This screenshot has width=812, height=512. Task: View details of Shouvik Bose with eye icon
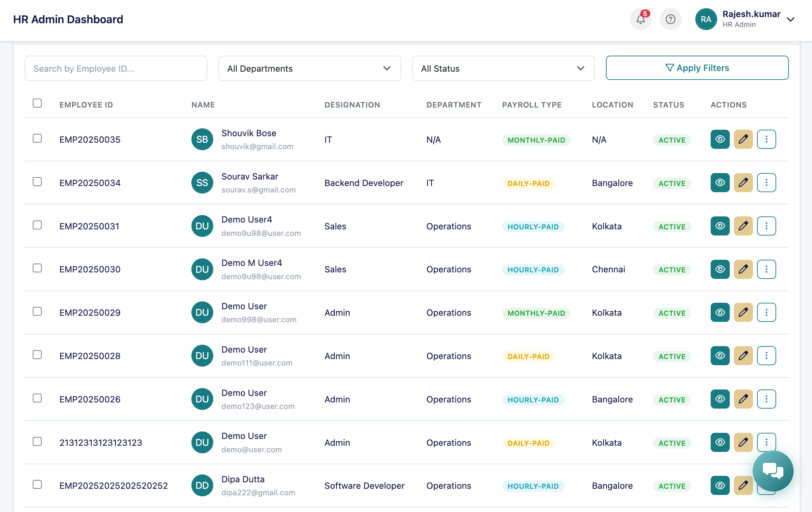click(720, 139)
